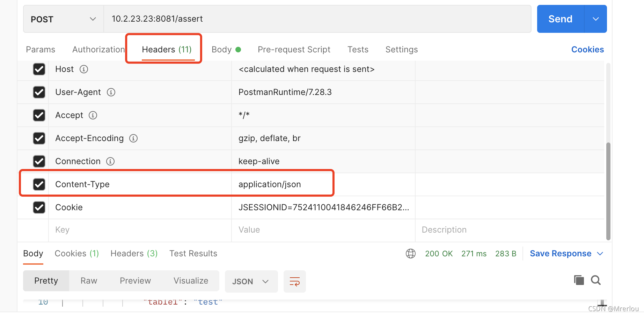Uncheck the Cookie header checkbox
The height and width of the screenshot is (315, 644).
coord(39,207)
